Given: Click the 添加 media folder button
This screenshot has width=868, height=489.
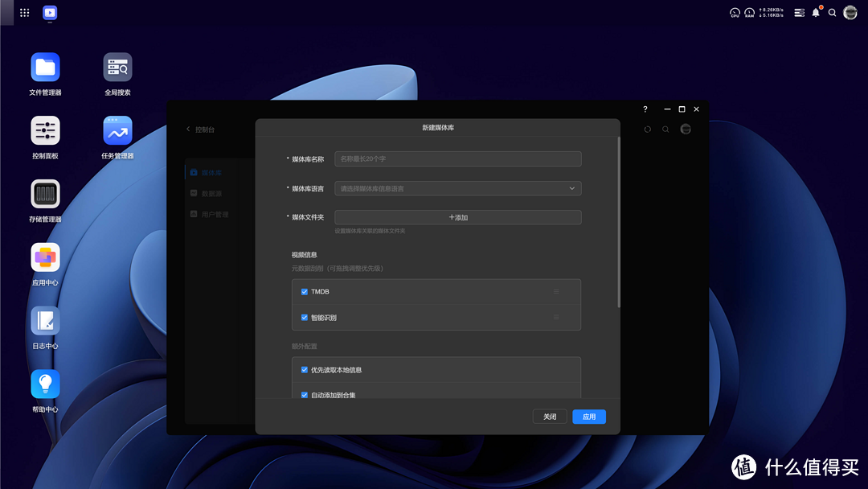Looking at the screenshot, I should [x=457, y=217].
